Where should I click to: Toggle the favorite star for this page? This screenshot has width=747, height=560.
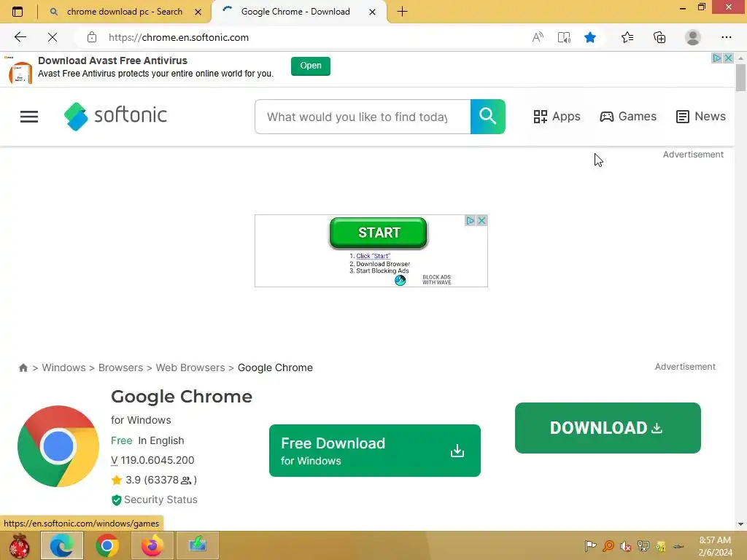coord(590,37)
